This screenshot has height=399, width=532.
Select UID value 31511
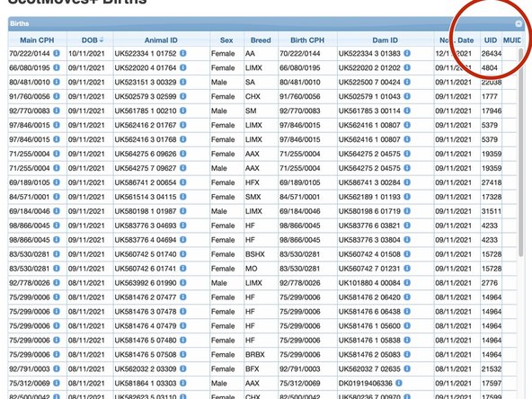(x=492, y=211)
